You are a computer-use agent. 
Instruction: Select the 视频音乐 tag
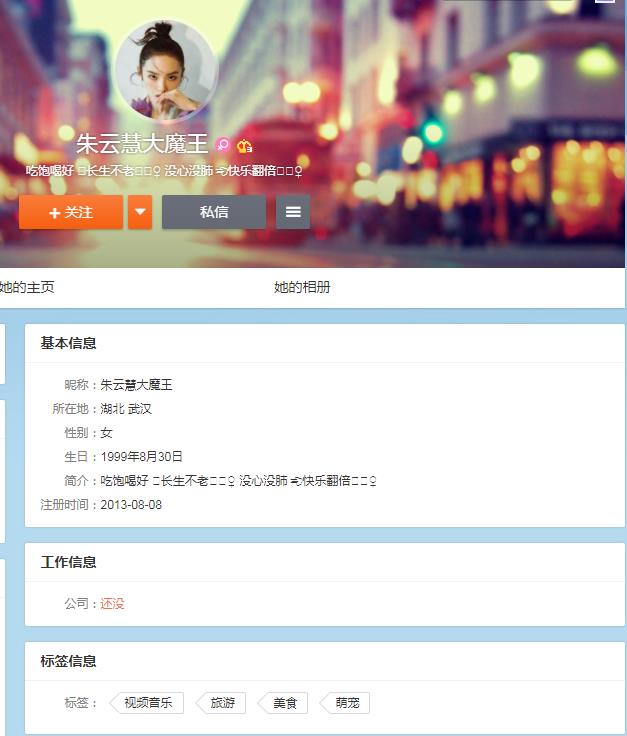click(147, 703)
